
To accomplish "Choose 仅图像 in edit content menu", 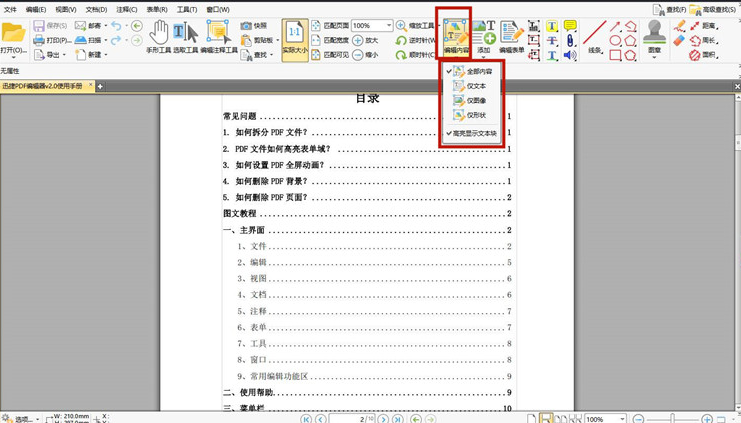I will [471, 101].
